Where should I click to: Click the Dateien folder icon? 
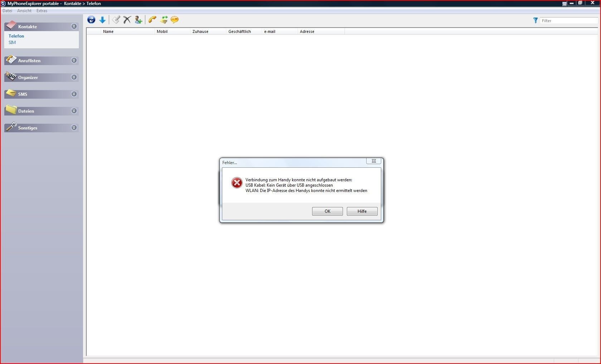11,109
